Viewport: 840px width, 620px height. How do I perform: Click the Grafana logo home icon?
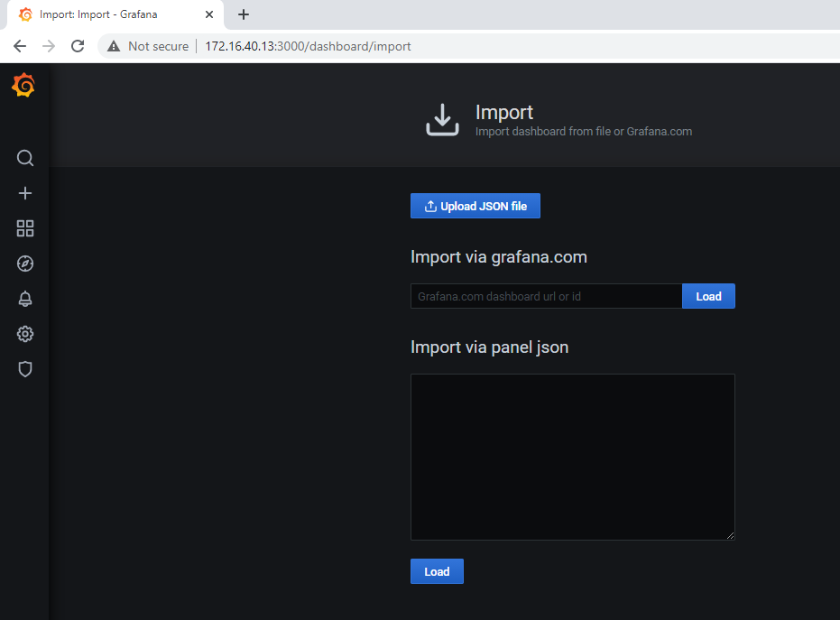coord(23,85)
